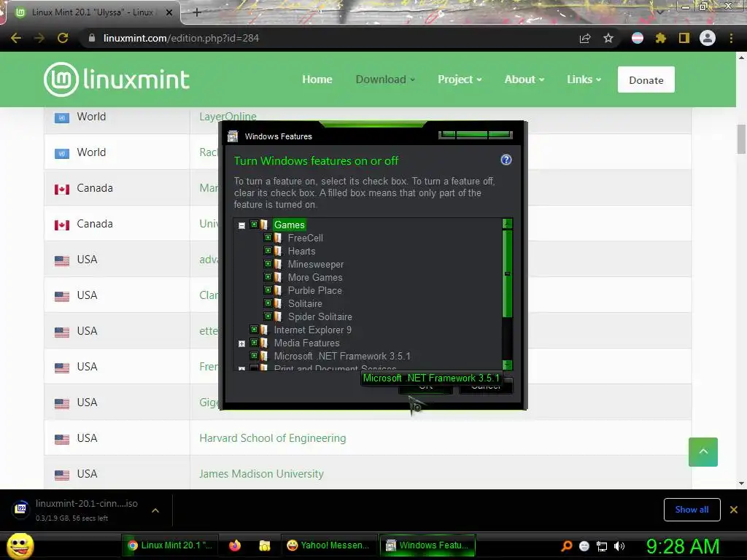Open a new browser tab

pos(197,12)
